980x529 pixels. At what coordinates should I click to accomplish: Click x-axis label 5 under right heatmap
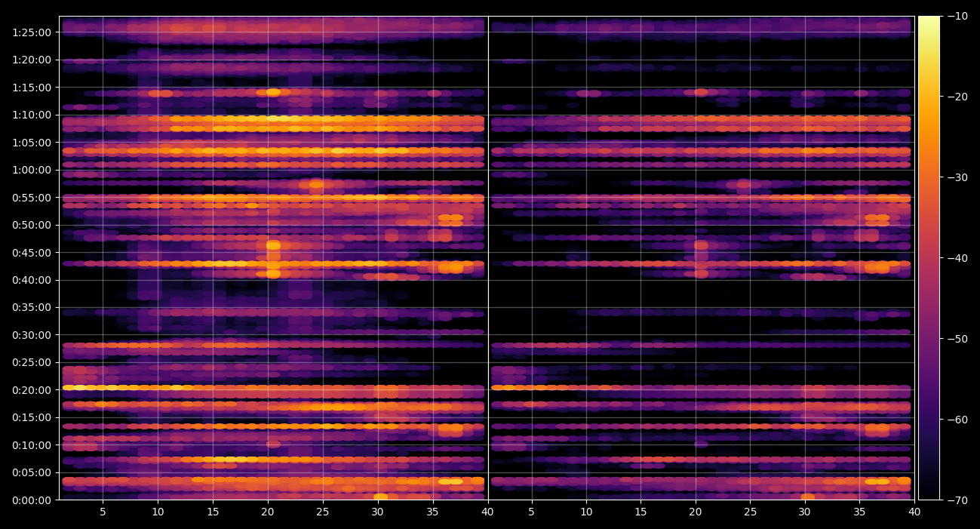(x=531, y=512)
